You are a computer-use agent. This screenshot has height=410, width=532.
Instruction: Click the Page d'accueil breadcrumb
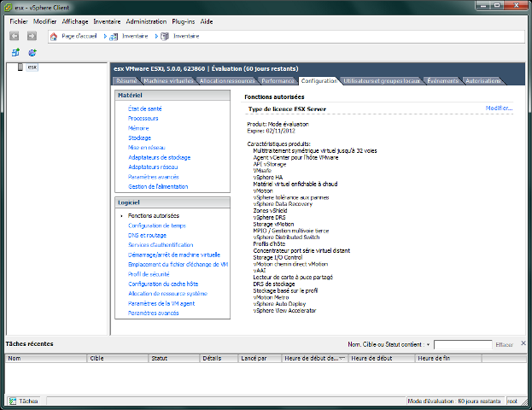coord(79,36)
